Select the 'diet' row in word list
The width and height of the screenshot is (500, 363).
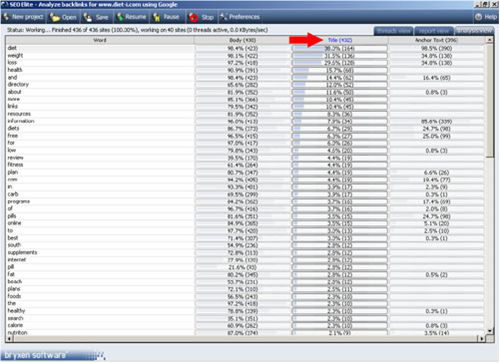(x=100, y=48)
